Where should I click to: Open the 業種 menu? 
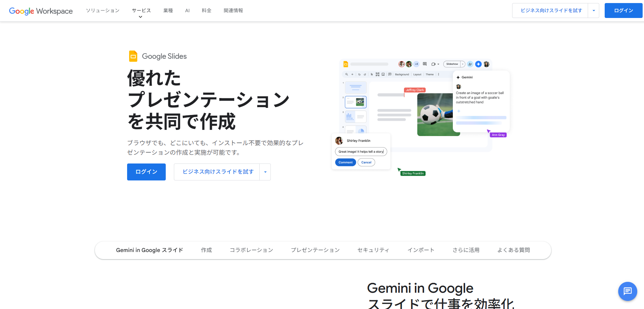click(168, 11)
